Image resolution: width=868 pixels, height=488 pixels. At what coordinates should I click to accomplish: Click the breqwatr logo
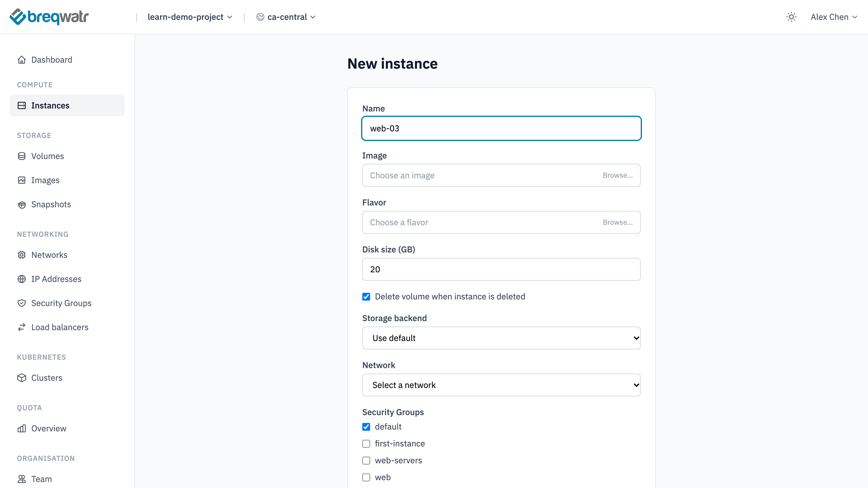49,17
